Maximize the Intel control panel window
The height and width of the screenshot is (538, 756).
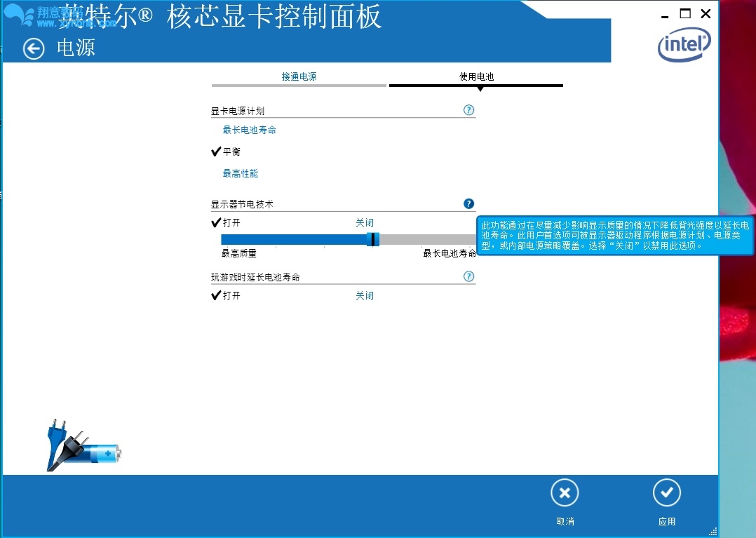[685, 13]
